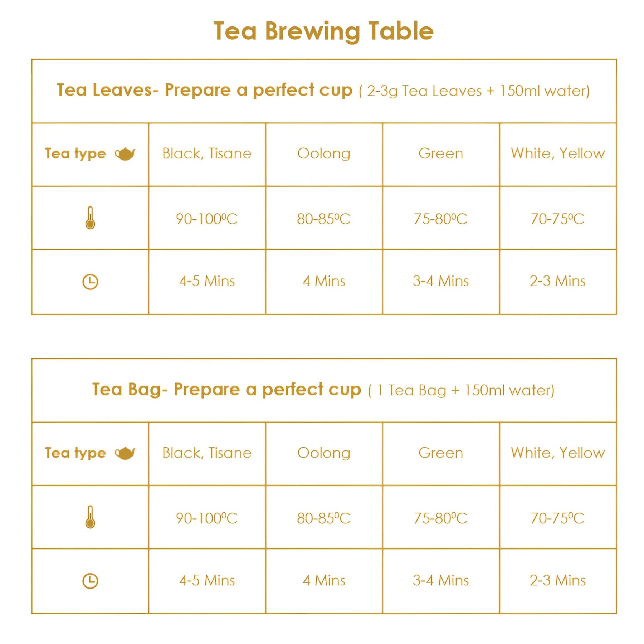This screenshot has height=644, width=644.
Task: Click the "Tea Brewing Table" title
Action: coord(323,31)
